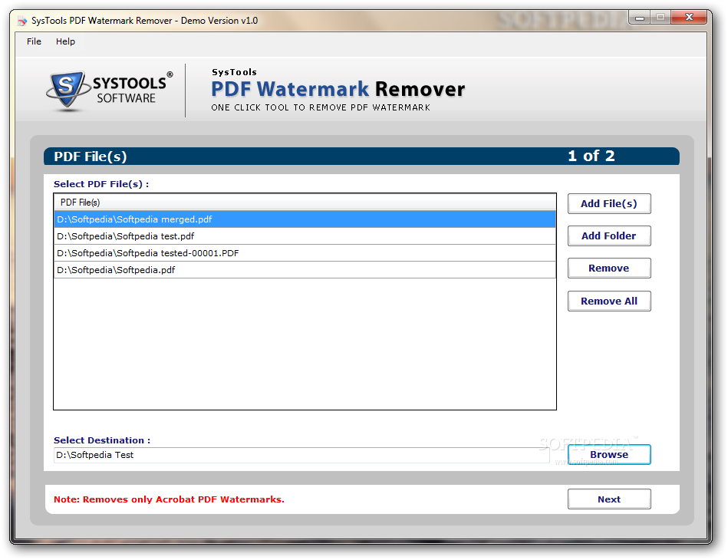The width and height of the screenshot is (728, 560).
Task: Click the Add File(s) button
Action: [608, 203]
